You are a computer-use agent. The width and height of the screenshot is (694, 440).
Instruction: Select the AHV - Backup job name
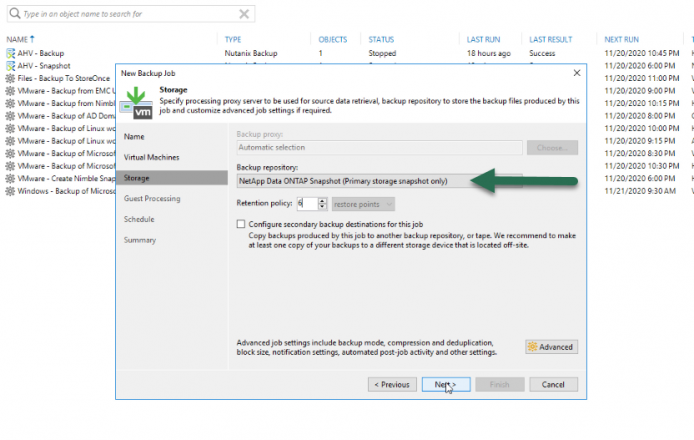click(41, 54)
